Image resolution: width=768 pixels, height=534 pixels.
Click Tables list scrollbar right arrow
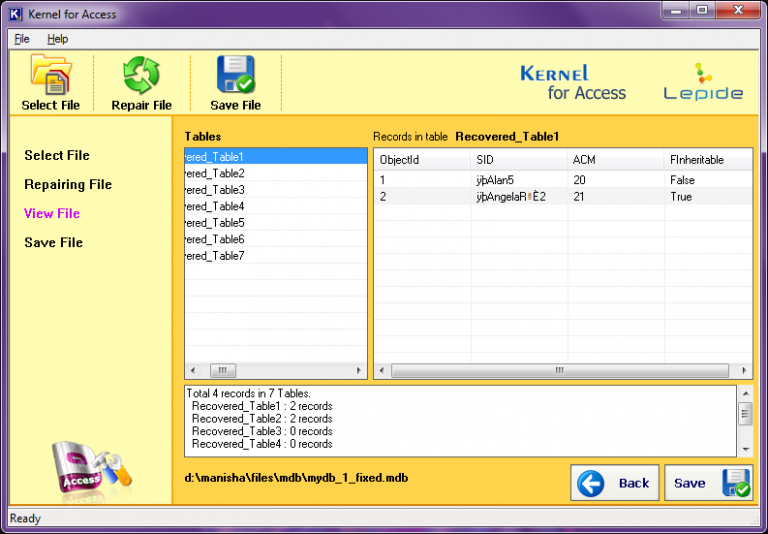pyautogui.click(x=359, y=370)
